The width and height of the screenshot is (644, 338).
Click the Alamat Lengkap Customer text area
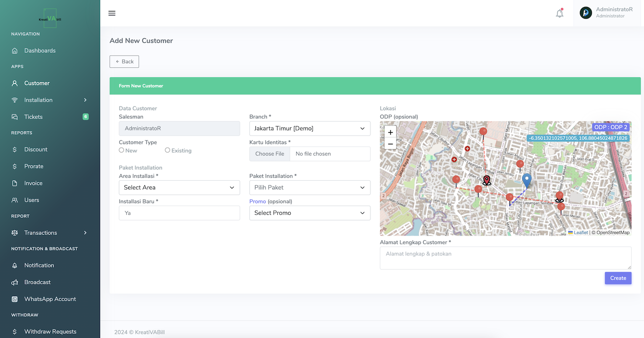click(x=505, y=257)
